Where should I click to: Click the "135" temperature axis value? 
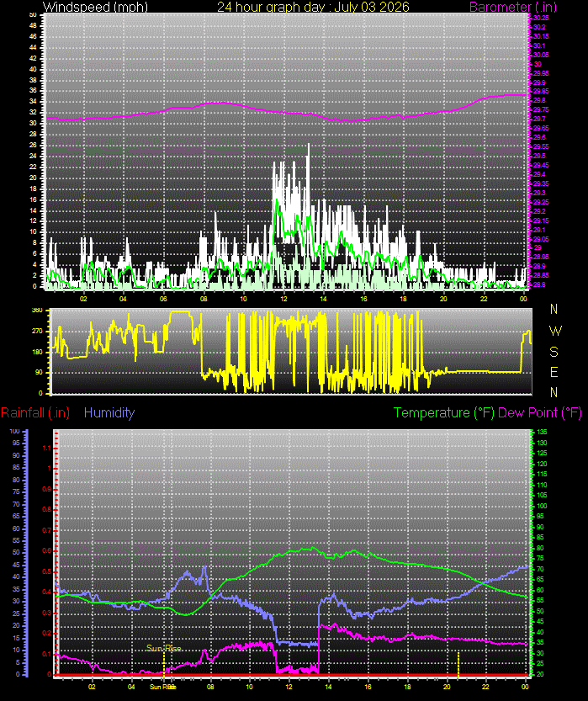542,432
